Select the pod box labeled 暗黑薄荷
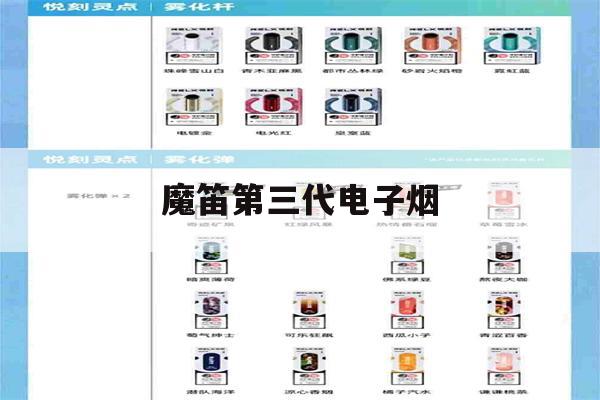This screenshot has width=600, height=400. coord(211,255)
